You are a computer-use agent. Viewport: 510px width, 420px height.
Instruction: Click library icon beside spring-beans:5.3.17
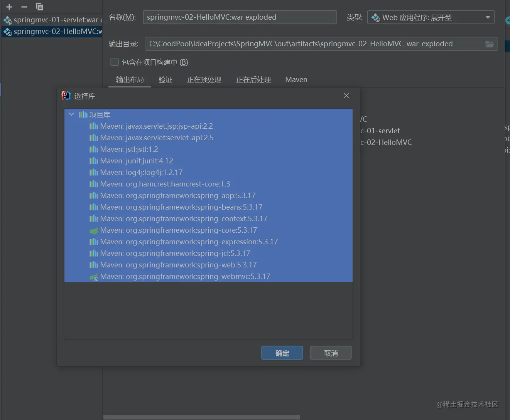pos(94,207)
